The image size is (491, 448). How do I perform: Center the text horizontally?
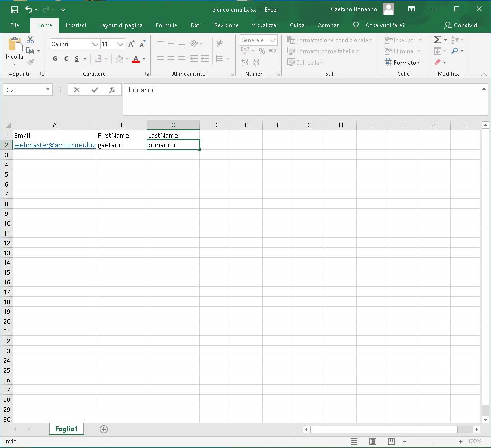[171, 58]
